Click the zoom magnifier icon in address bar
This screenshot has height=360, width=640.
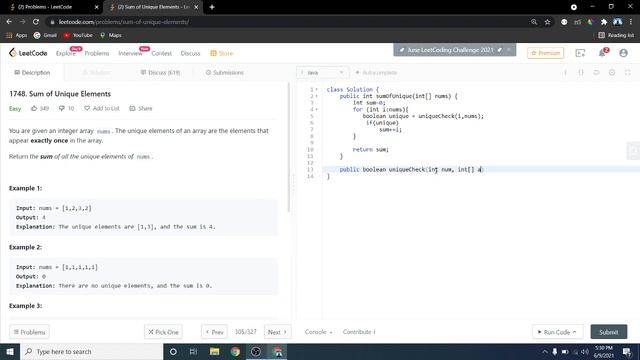(x=534, y=22)
